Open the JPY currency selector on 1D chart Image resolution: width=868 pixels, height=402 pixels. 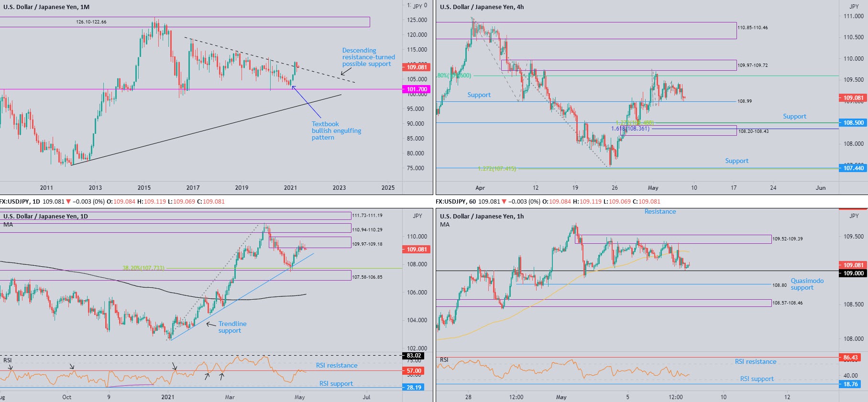tap(417, 216)
